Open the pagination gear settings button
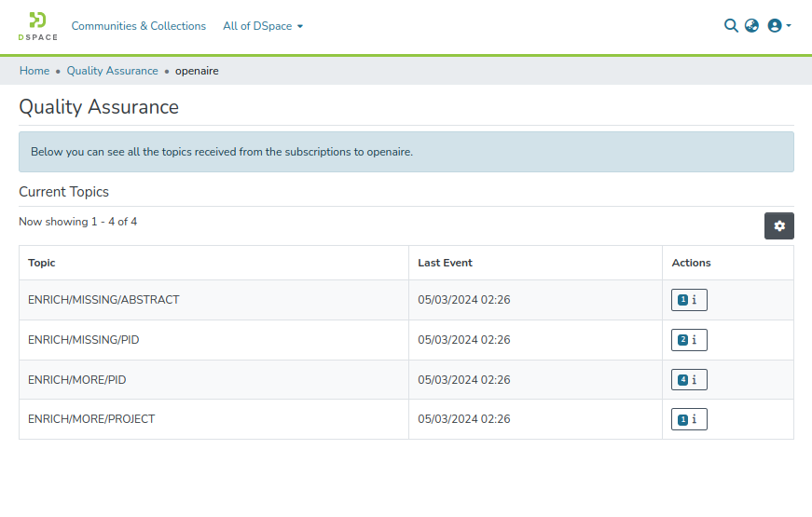Screen dimensions: 812x517 778,225
